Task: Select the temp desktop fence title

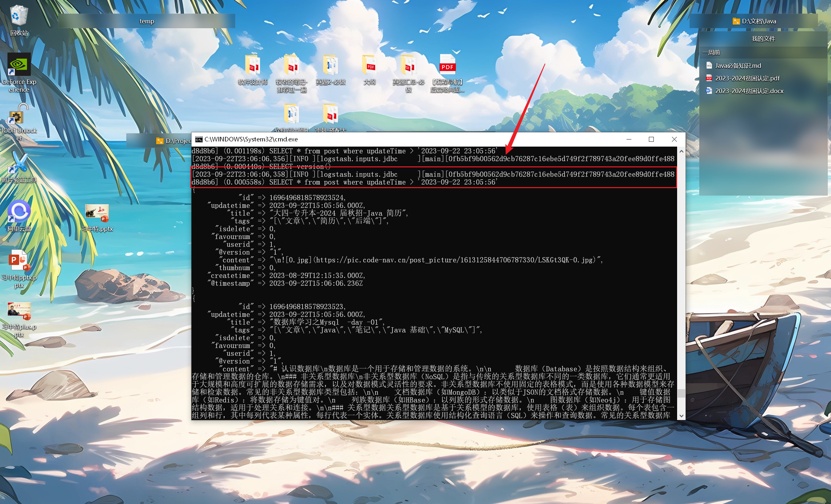Action: pyautogui.click(x=147, y=21)
